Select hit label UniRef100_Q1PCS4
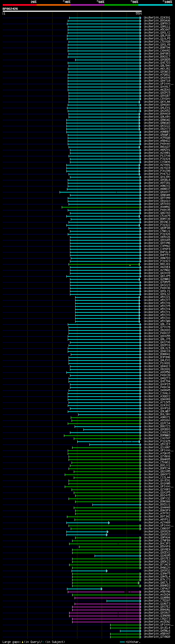This screenshot has height=644, width=175. click(x=157, y=424)
